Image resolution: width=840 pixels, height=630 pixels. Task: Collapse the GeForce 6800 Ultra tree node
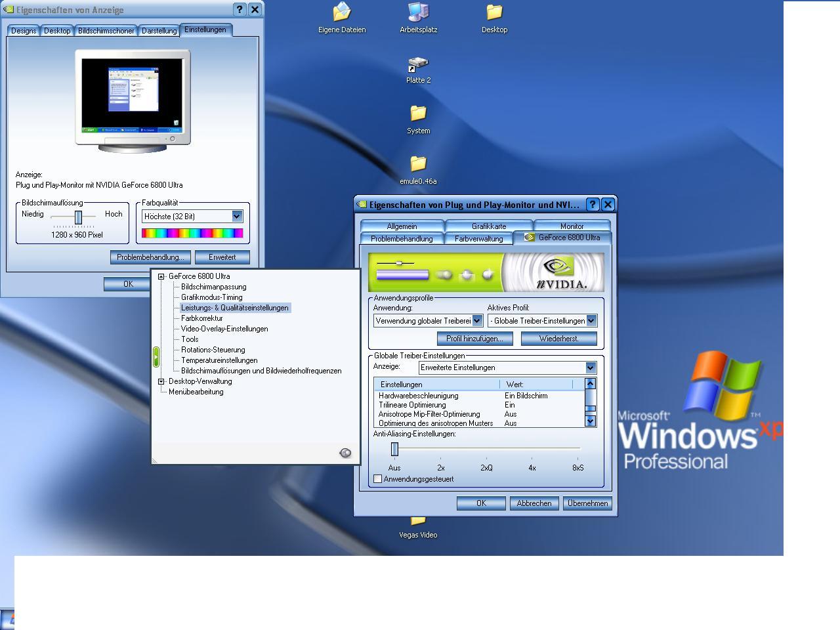[x=161, y=276]
